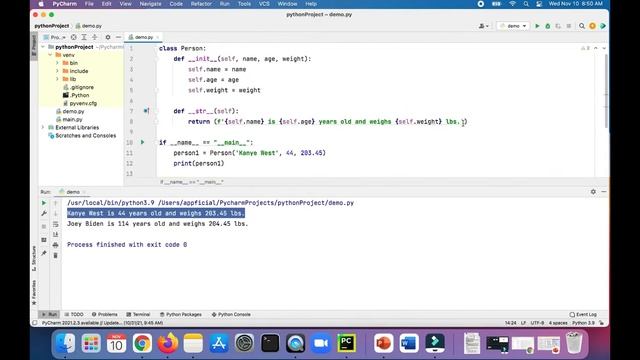This screenshot has height=360, width=640.
Task: Collapse the pythonProject root node
Action: tap(43, 47)
